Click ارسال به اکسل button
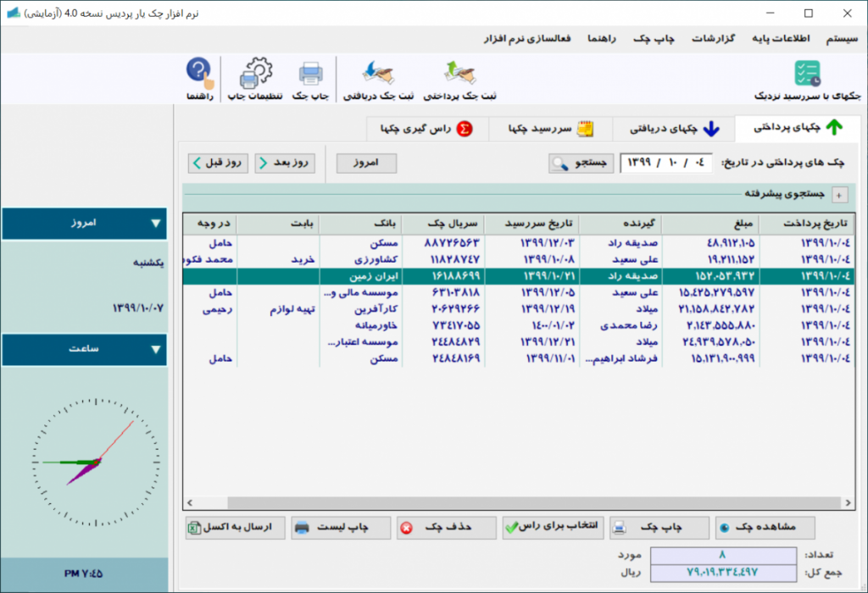Screen dimensions: 868x593 [x=236, y=528]
